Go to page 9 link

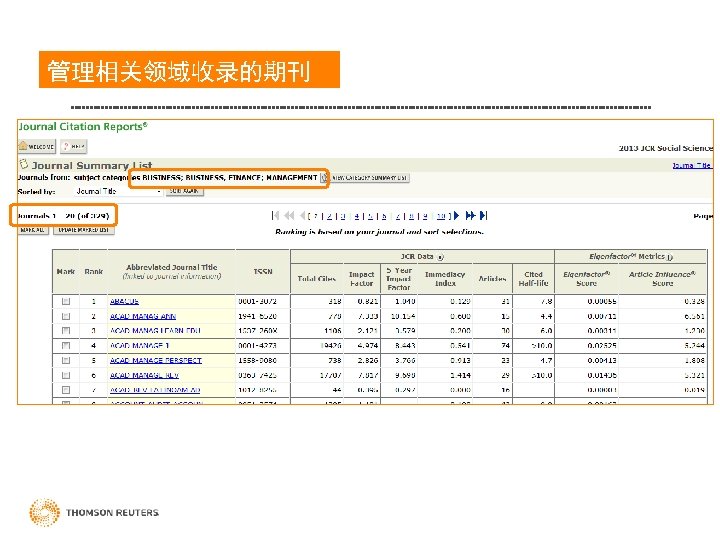coord(425,216)
